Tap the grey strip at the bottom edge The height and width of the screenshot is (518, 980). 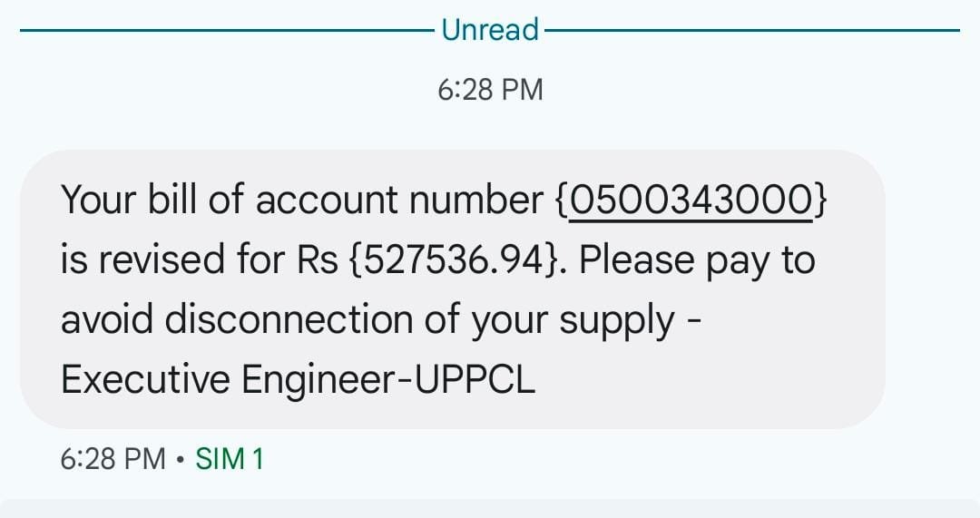[490, 508]
